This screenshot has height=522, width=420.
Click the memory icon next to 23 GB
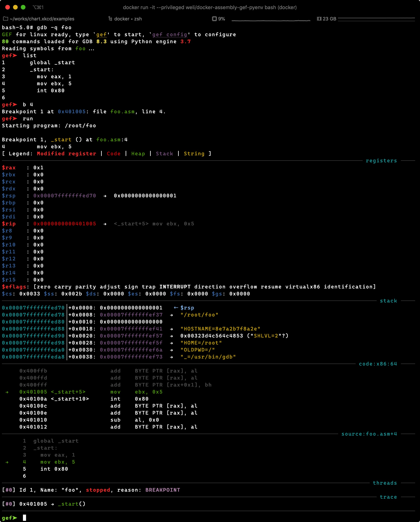(x=319, y=19)
